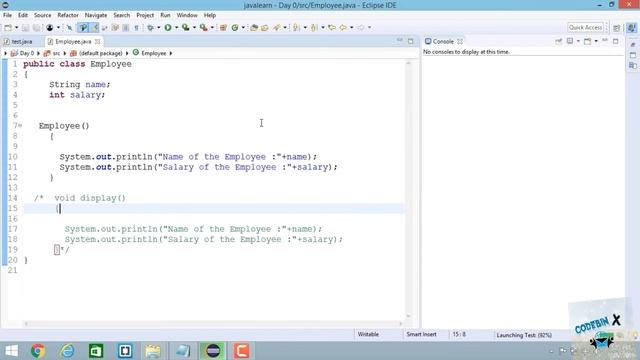Viewport: 640px width, 360px height.
Task: Minimize the Console view
Action: [605, 41]
